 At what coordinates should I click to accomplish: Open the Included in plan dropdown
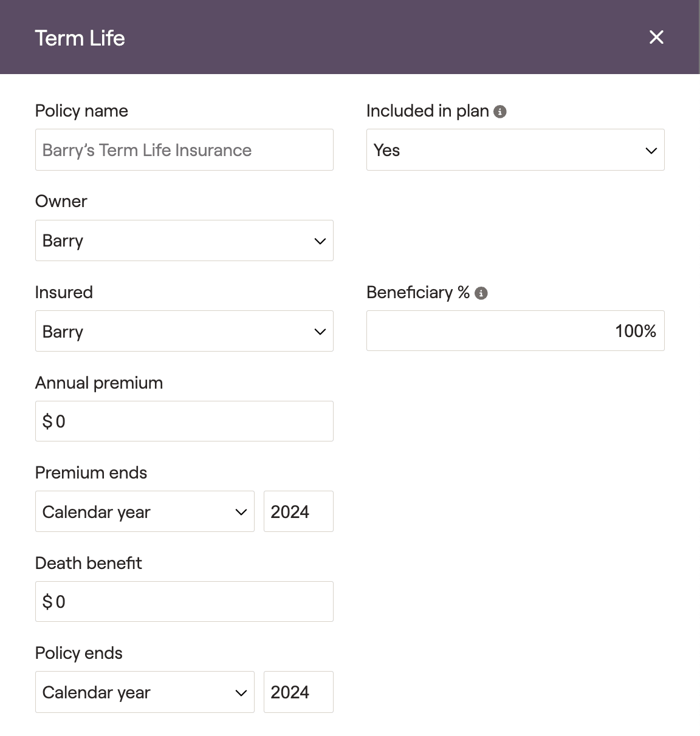[x=515, y=150]
